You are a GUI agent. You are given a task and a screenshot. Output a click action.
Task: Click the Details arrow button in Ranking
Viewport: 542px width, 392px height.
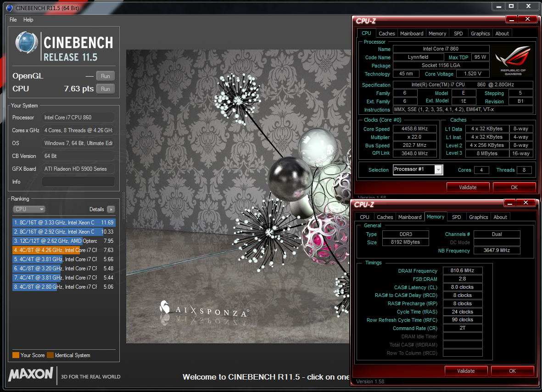point(111,209)
